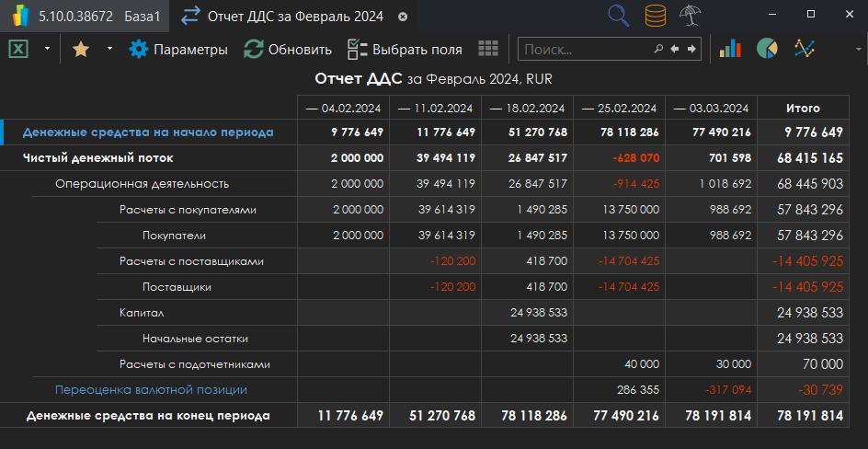Open the magnifier search icon in title bar
Screen dimensions: 868x449
(x=619, y=16)
